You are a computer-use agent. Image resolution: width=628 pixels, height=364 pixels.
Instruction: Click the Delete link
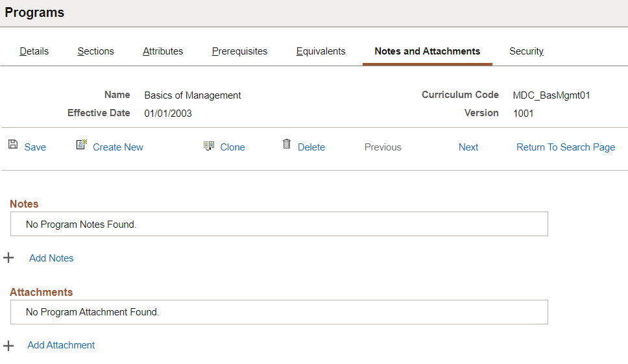(x=311, y=147)
